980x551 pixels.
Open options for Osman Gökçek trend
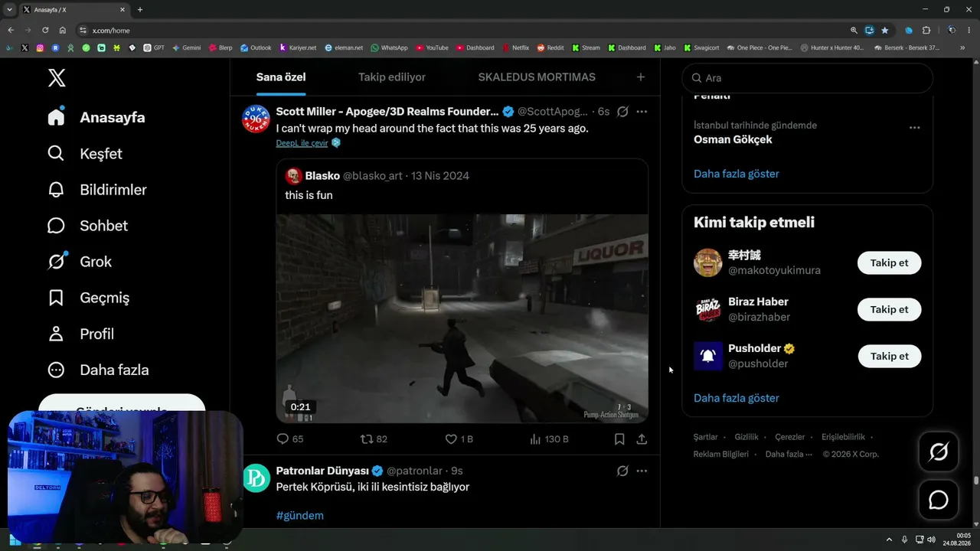pyautogui.click(x=914, y=127)
